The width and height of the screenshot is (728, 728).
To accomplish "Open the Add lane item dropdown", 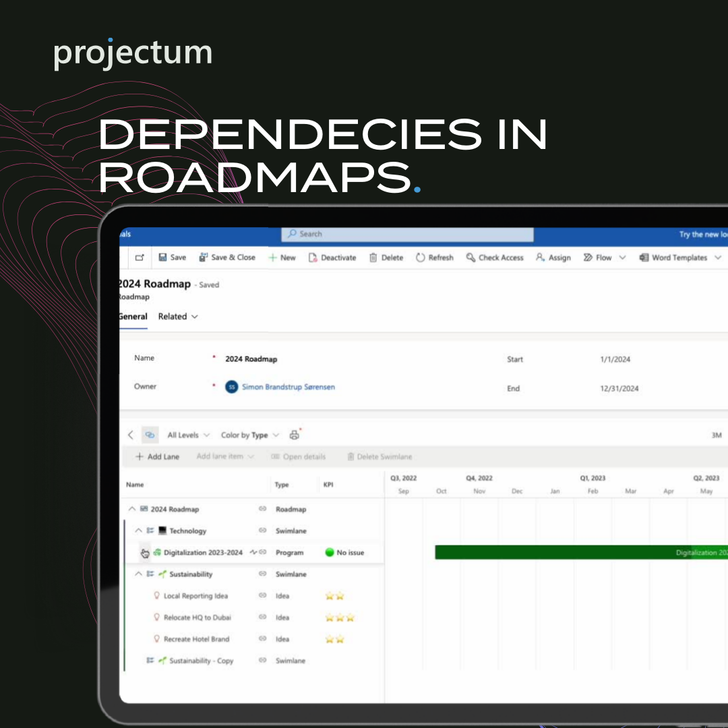I will coord(225,456).
